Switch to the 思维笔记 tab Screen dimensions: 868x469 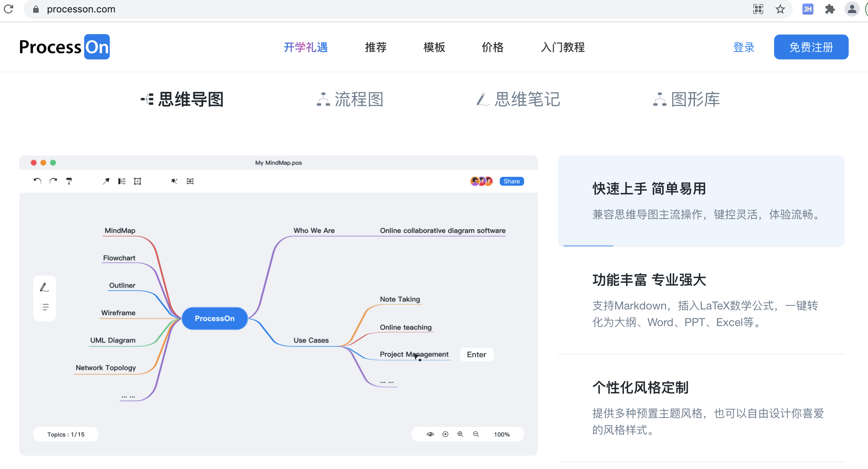click(518, 99)
